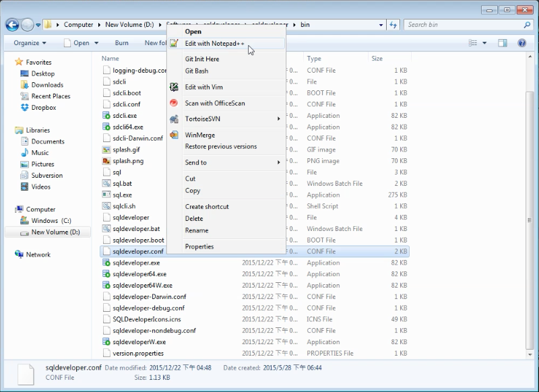Open the Organize menu
This screenshot has width=539, height=392.
pos(30,43)
